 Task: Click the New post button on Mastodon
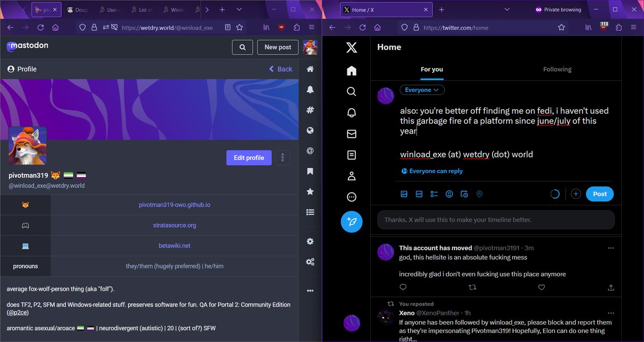(278, 47)
